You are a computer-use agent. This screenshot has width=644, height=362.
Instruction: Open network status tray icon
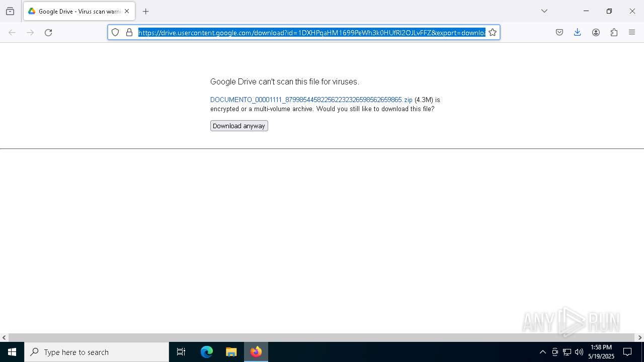[x=567, y=352]
